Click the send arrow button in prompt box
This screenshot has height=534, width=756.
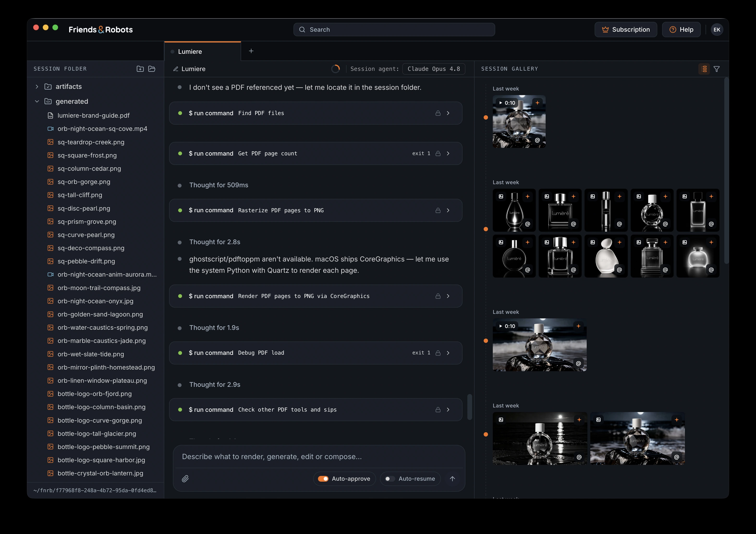tap(452, 479)
